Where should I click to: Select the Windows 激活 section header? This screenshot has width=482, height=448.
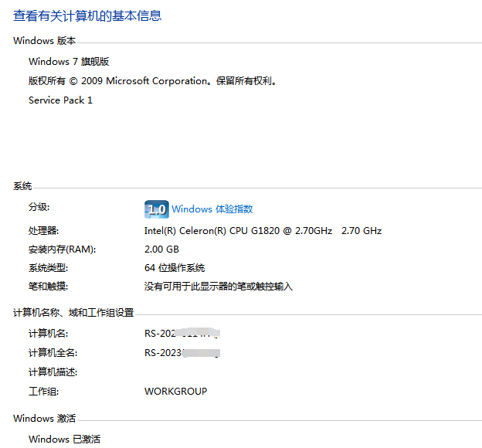pyautogui.click(x=45, y=419)
